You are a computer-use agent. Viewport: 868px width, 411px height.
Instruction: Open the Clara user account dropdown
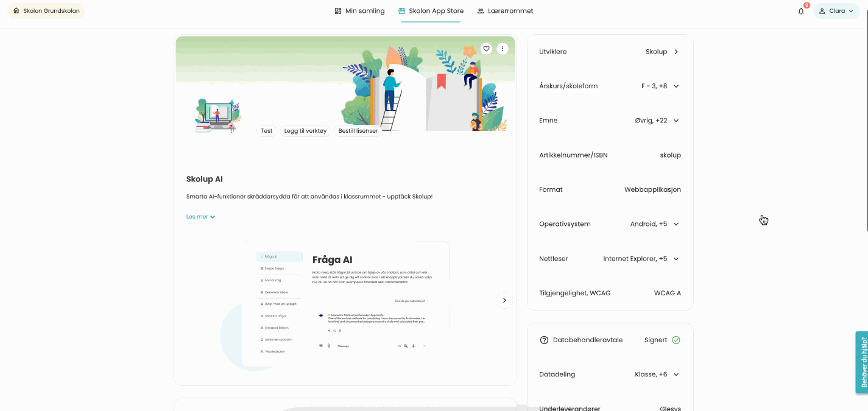[836, 11]
